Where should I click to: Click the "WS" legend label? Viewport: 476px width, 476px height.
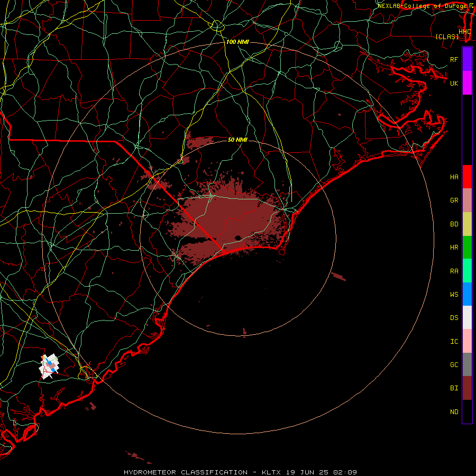coord(454,295)
